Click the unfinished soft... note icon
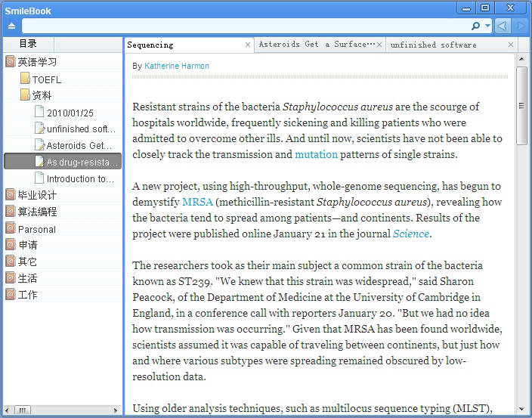Viewport: 532px width, 418px height. (40, 128)
